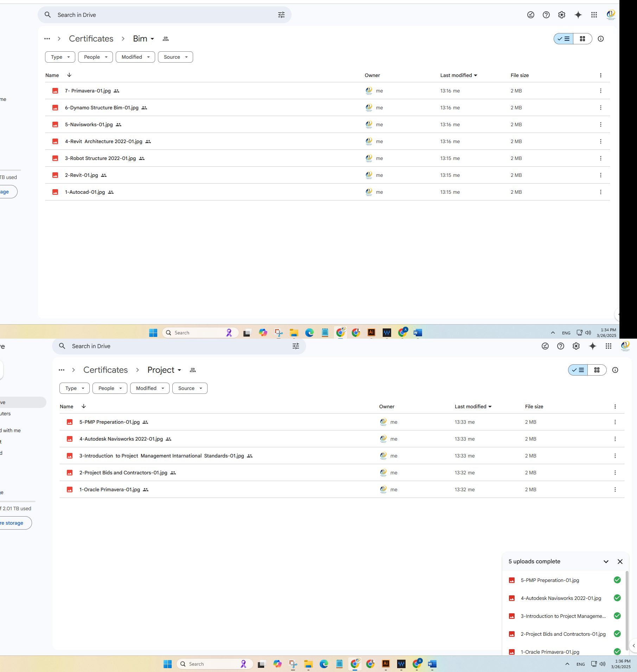Open Source filter dropdown in Project window
This screenshot has height=672, width=637.
click(190, 388)
